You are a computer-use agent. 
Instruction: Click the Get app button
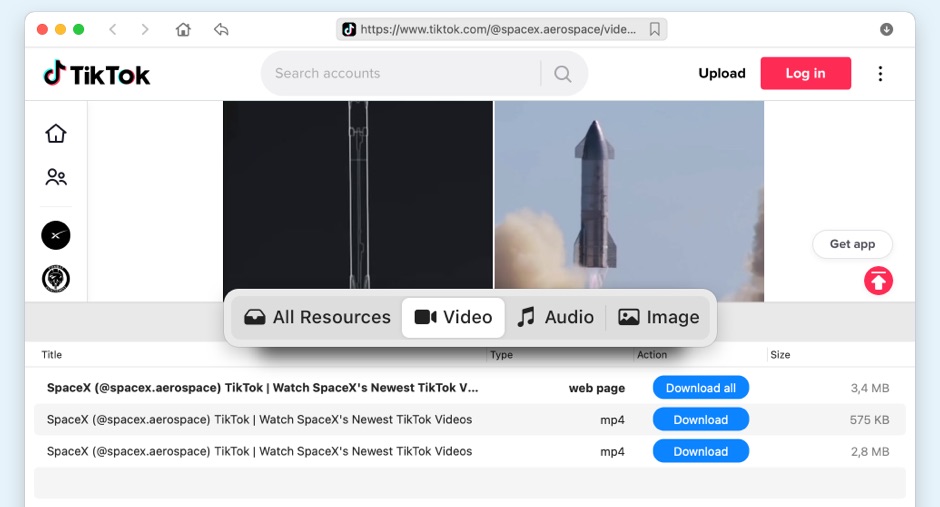coord(852,244)
